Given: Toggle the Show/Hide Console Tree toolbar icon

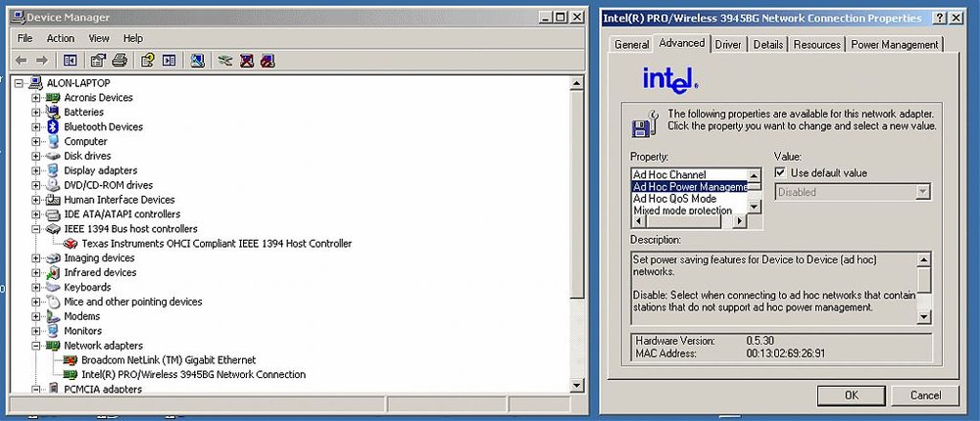Looking at the screenshot, I should (70, 61).
